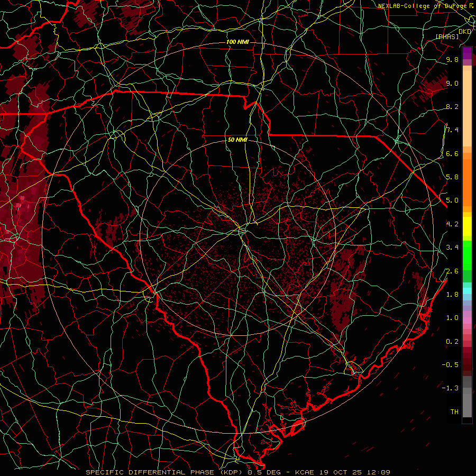Click the 0.2 value on the color scale
476x476 pixels.
452,342
